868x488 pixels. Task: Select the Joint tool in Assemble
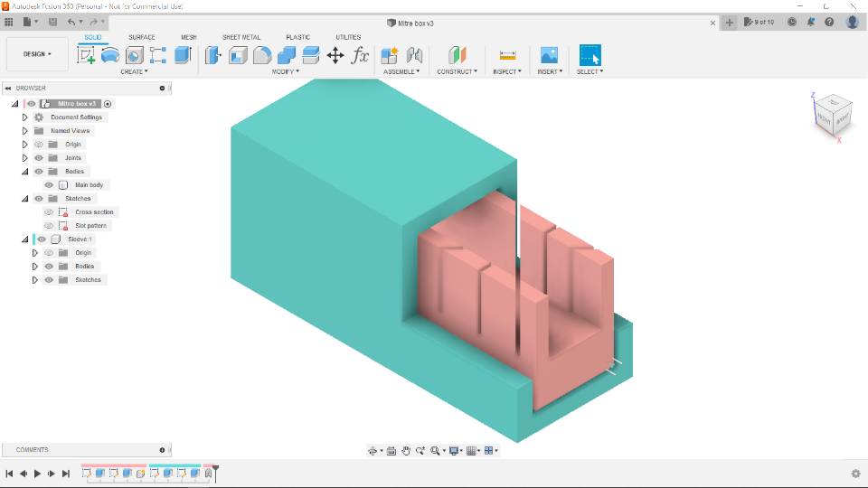pos(414,55)
